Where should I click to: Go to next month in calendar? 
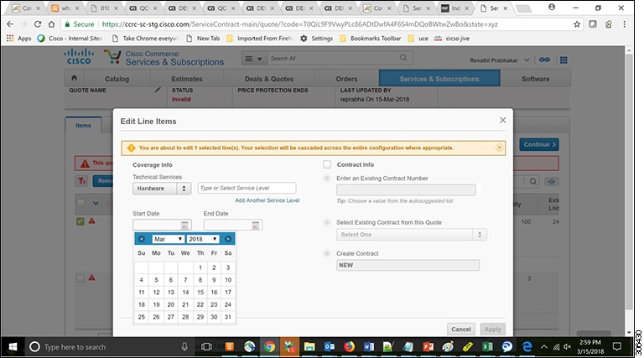pyautogui.click(x=228, y=239)
